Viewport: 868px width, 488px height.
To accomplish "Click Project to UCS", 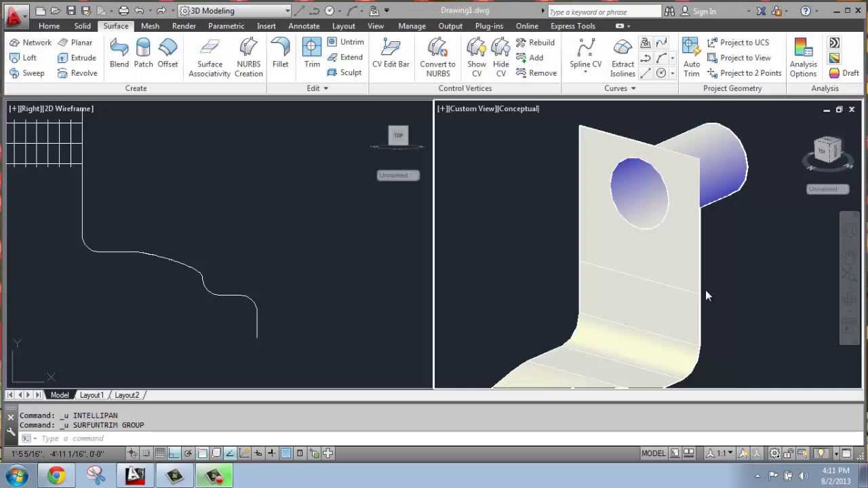I will pyautogui.click(x=738, y=42).
